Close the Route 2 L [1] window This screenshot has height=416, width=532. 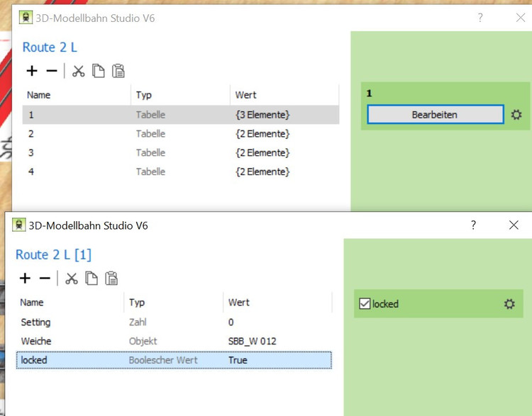(514, 225)
